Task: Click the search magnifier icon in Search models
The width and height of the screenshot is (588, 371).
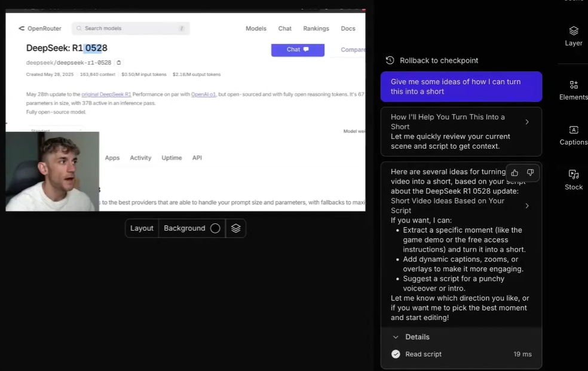Action: (x=79, y=29)
